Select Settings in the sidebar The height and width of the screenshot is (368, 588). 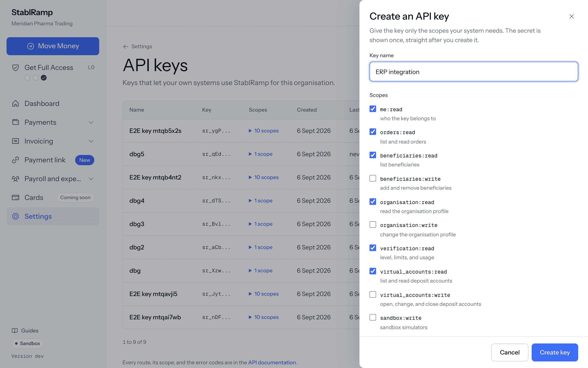point(53,216)
